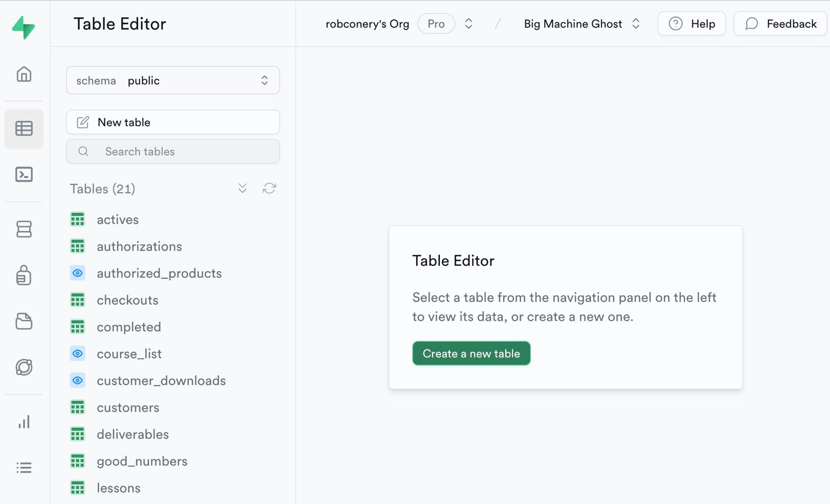Focus the Search tables field
This screenshot has width=830, height=504.
click(173, 152)
